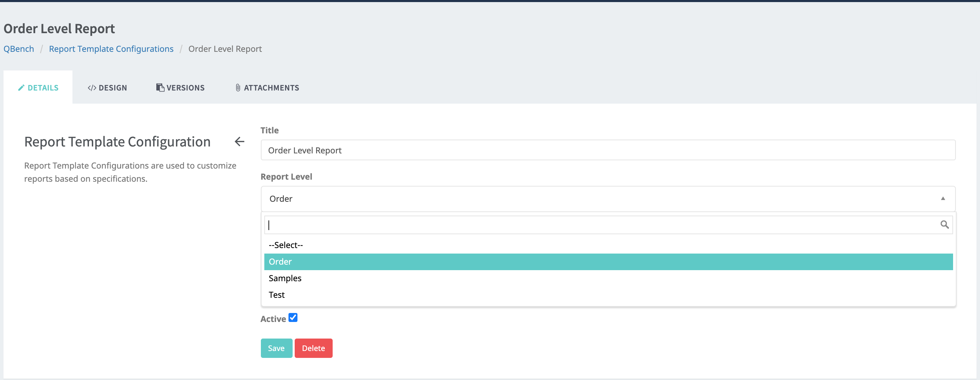Choose Samples from the Report Level list
This screenshot has height=380, width=980.
coord(285,278)
